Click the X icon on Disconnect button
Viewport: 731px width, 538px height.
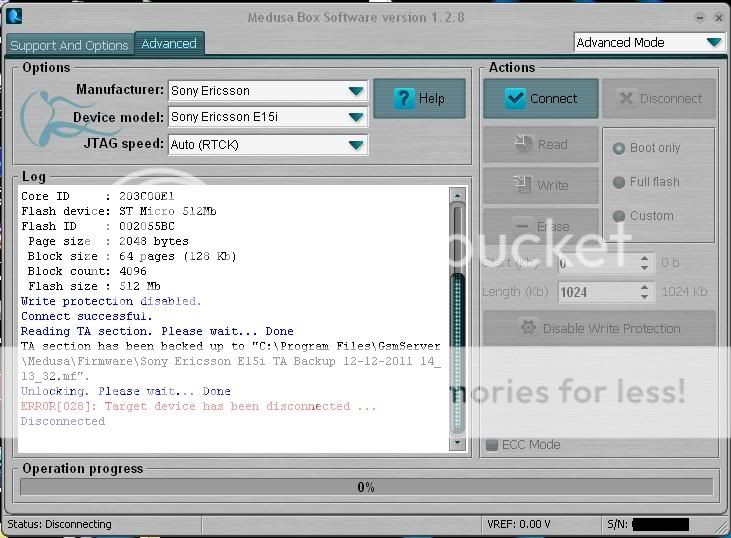(626, 98)
